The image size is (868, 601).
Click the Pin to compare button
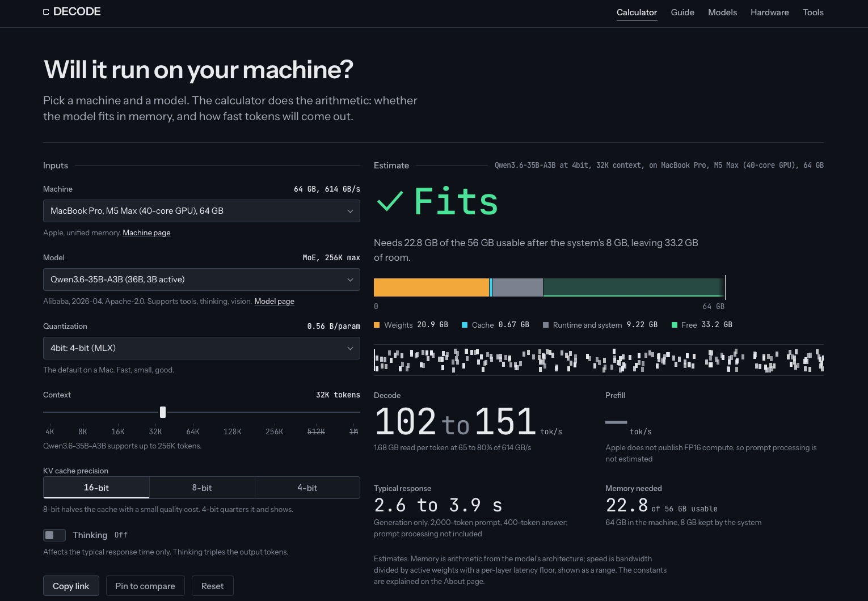pyautogui.click(x=145, y=586)
